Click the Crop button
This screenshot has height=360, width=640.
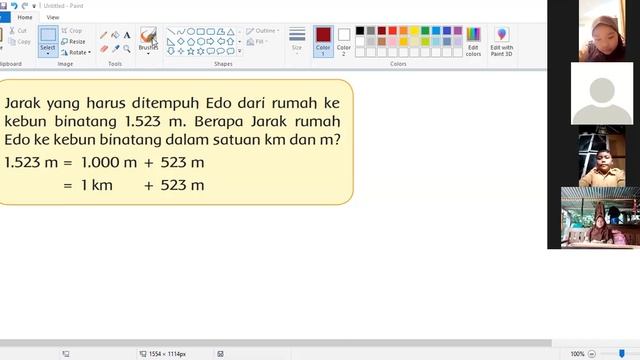coord(72,31)
